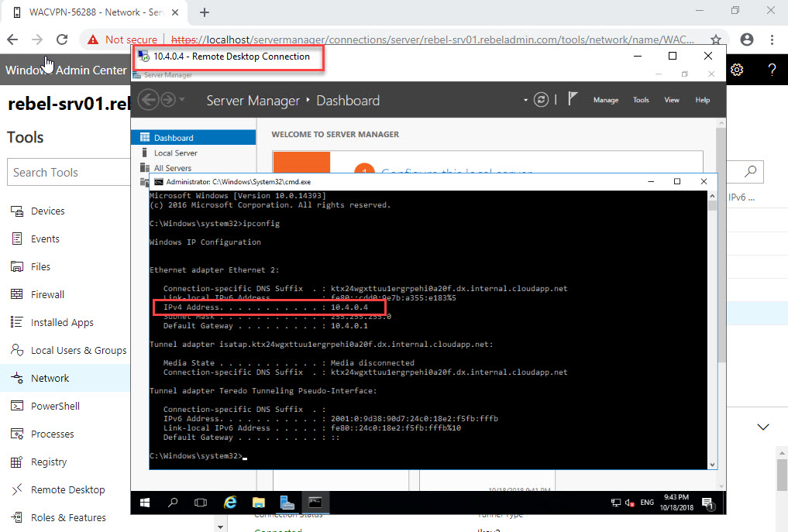
Task: Click the IPv6 column header
Action: point(742,197)
